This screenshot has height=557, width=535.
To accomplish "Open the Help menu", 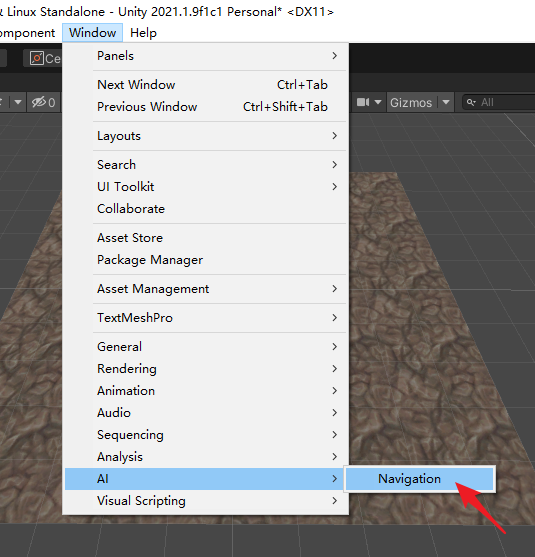I will point(143,33).
